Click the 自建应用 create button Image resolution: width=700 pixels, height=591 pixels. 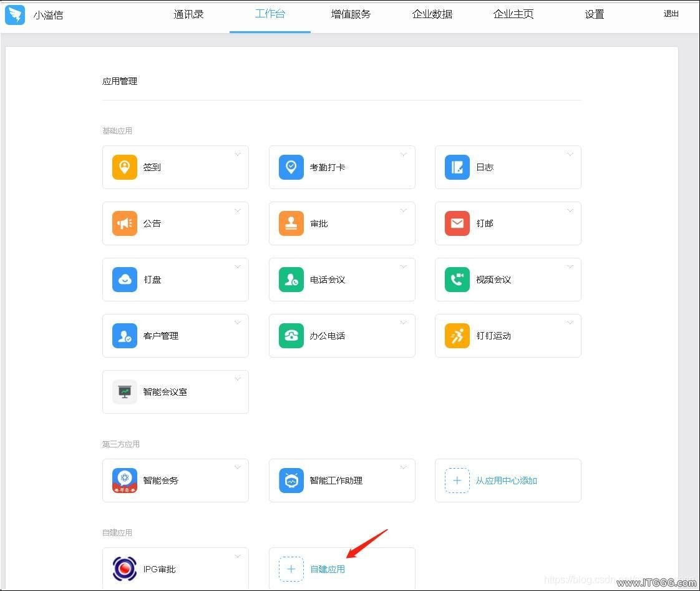(x=328, y=569)
